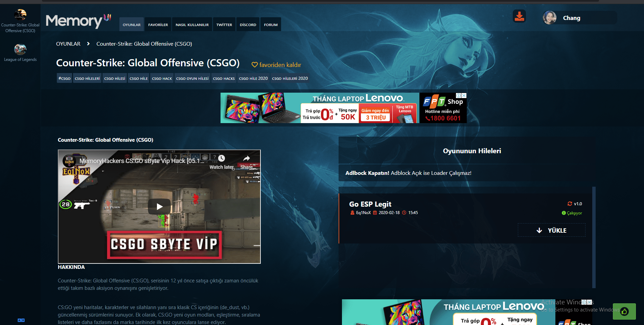This screenshot has width=644, height=325.
Task: Click the CSGO HİLE tag
Action: tap(139, 78)
